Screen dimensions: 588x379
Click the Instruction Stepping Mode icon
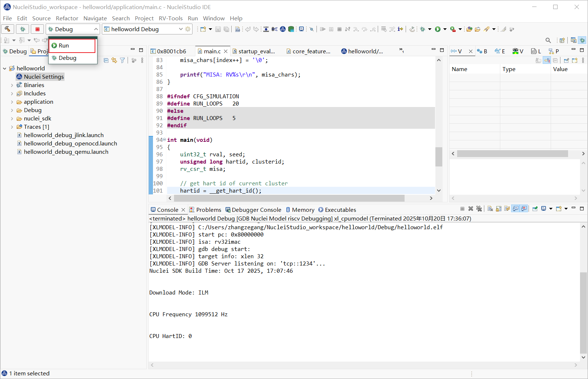pos(400,29)
